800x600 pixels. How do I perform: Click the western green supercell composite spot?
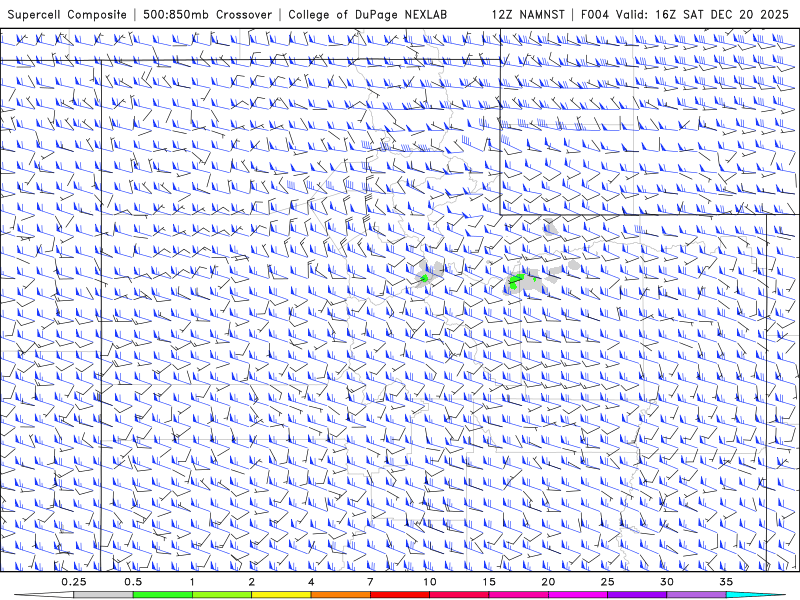[x=424, y=278]
